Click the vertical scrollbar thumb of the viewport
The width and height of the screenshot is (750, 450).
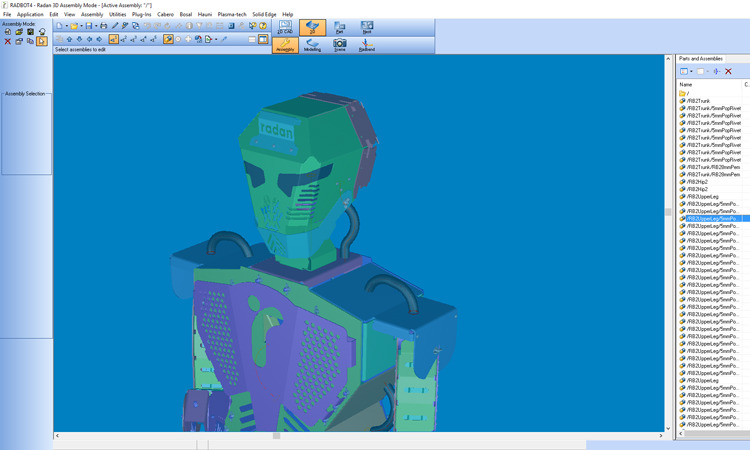pos(668,211)
